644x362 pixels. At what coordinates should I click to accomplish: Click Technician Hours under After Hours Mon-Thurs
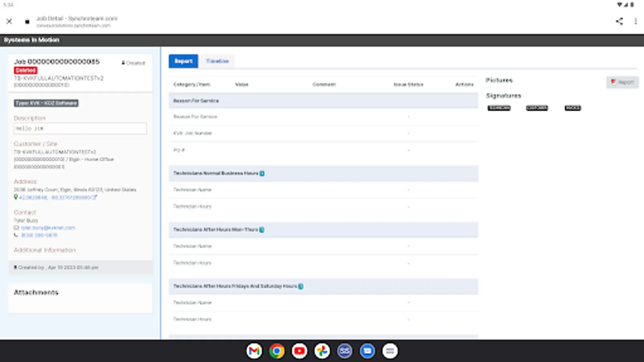click(192, 263)
